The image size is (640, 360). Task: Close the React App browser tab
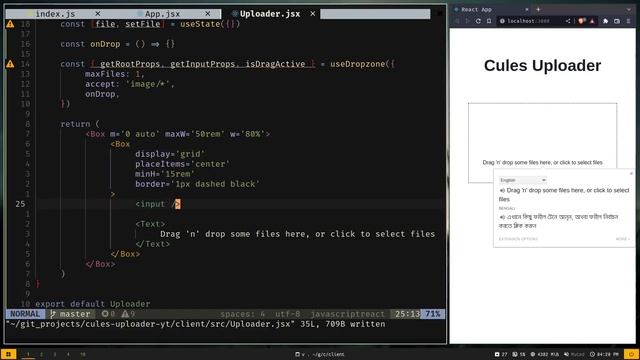(527, 9)
